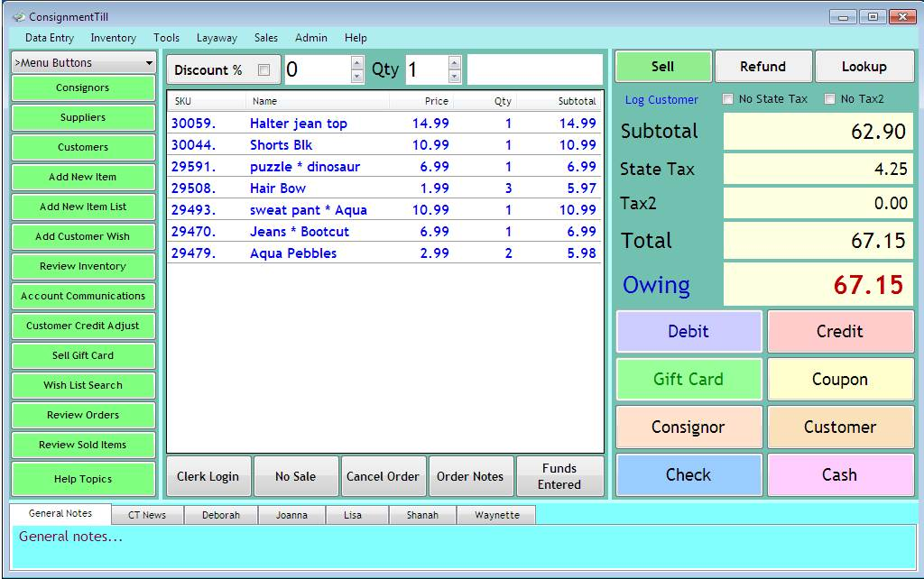The image size is (924, 579).
Task: Select the Deborah notes tab
Action: coord(221,515)
